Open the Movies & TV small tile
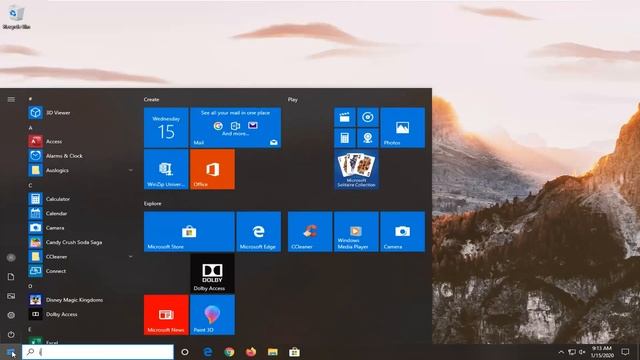The width and height of the screenshot is (640, 360). pyautogui.click(x=345, y=118)
